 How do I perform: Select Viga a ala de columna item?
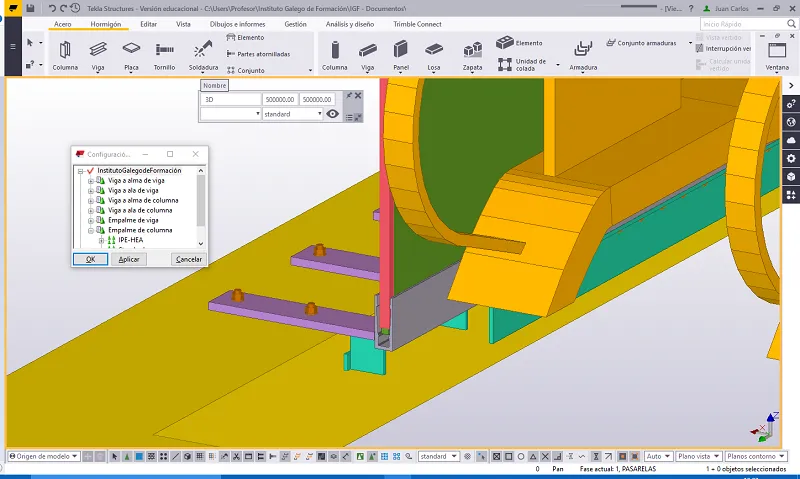pyautogui.click(x=140, y=210)
